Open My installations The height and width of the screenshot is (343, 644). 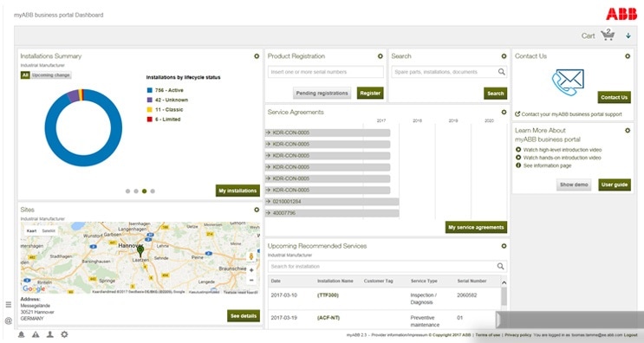pos(237,191)
